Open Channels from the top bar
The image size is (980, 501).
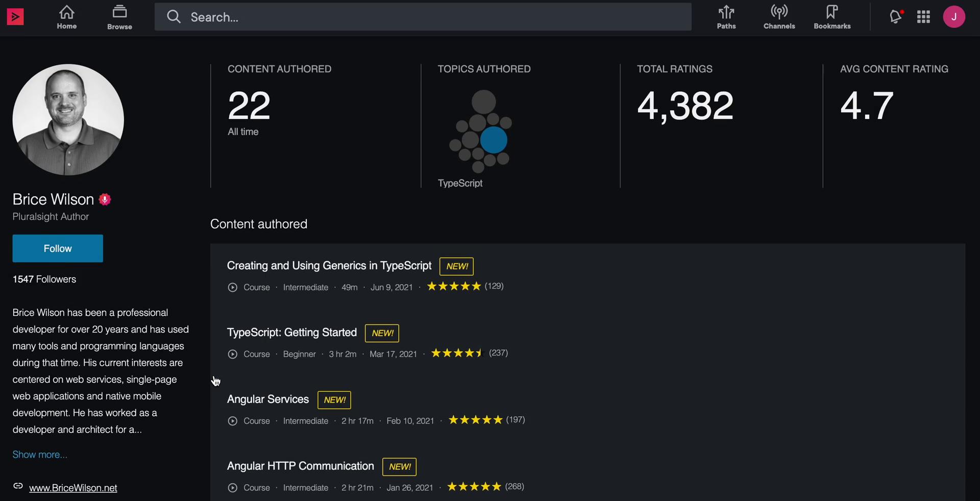(779, 17)
